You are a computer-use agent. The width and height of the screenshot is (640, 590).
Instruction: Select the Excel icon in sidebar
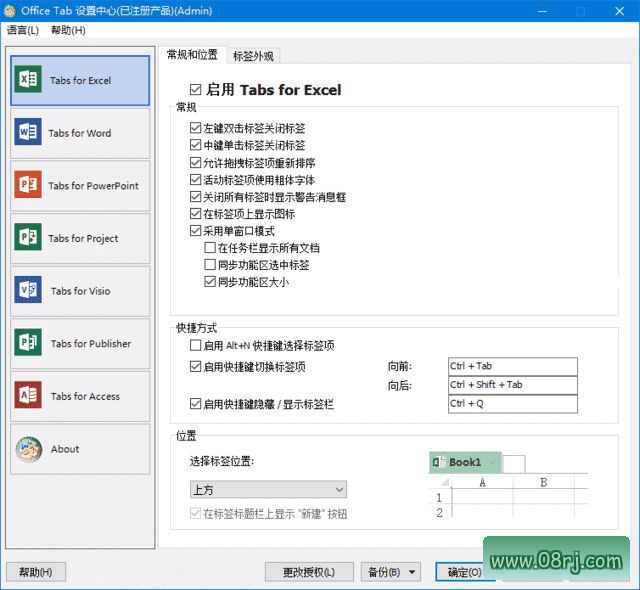[x=28, y=80]
